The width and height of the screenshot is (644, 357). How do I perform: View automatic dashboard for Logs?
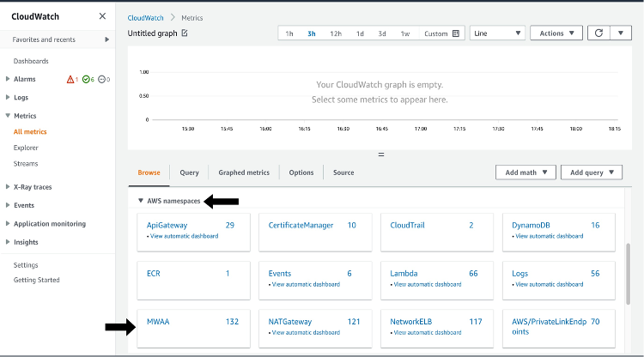pyautogui.click(x=550, y=284)
